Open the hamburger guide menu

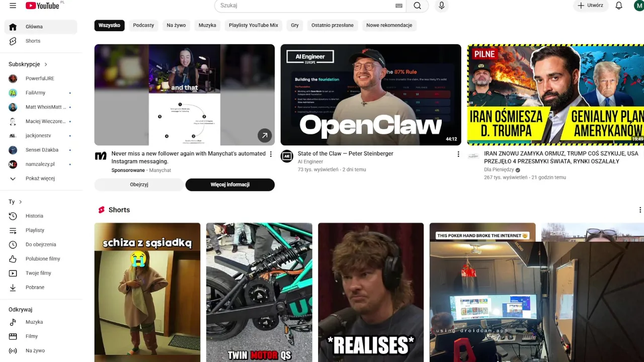coord(13,6)
